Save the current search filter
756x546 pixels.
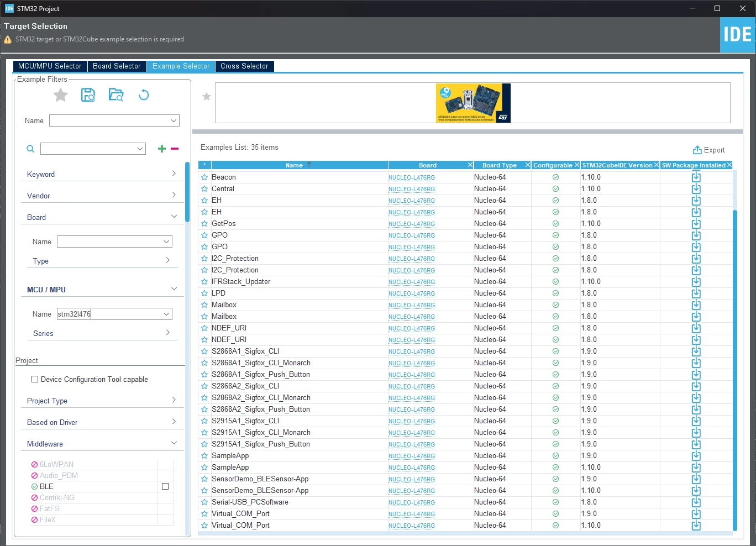[88, 95]
